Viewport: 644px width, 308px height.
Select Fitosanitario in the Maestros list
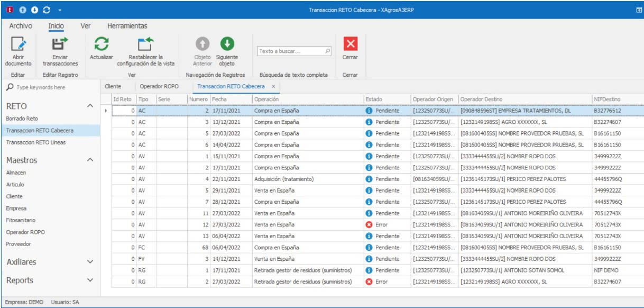coord(20,220)
